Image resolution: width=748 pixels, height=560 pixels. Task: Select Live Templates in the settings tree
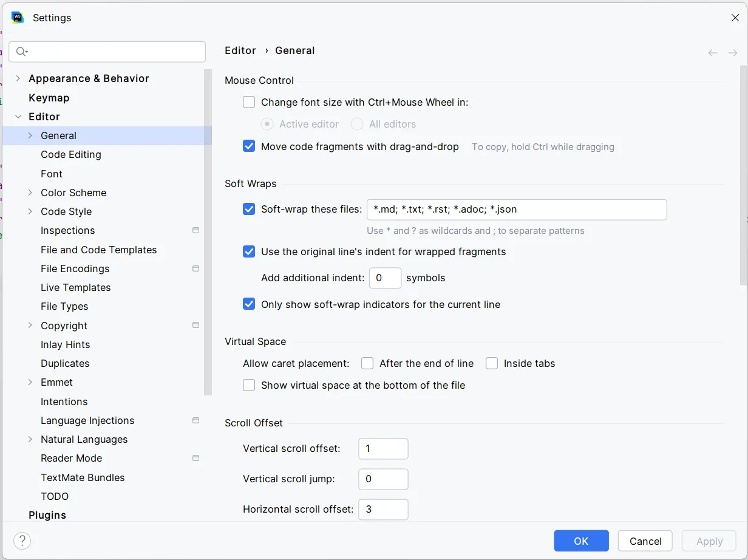75,287
